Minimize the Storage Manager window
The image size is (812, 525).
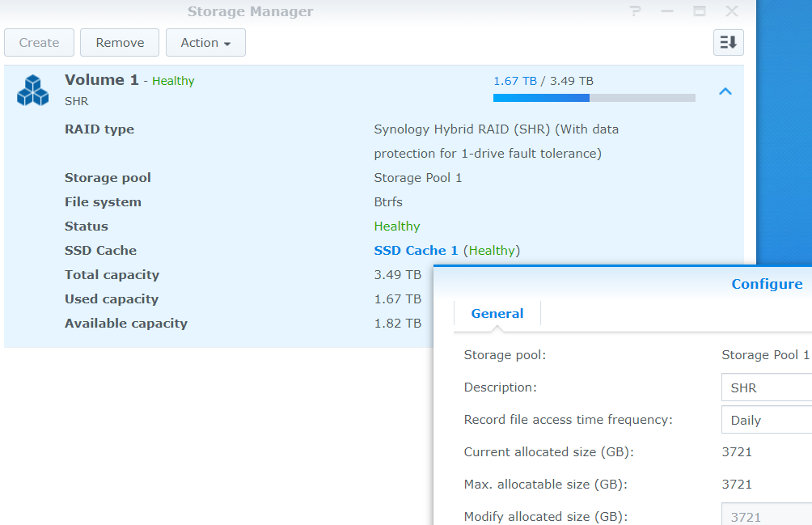(667, 11)
